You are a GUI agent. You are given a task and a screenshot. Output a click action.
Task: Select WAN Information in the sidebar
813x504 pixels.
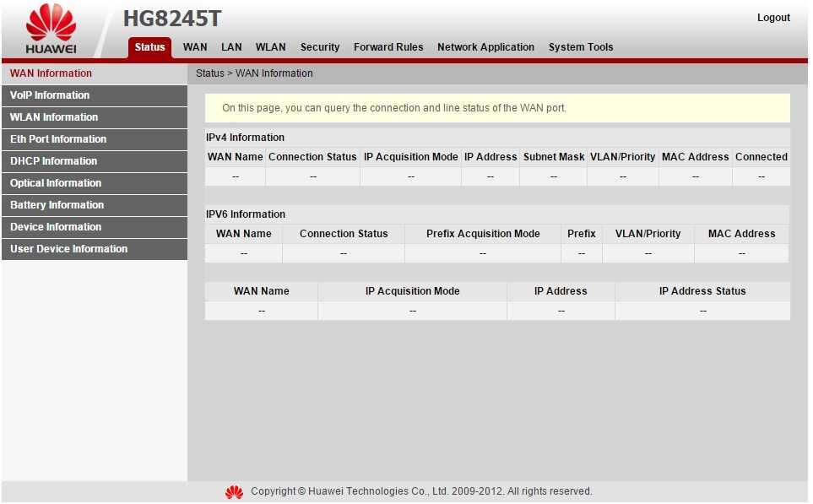coord(95,73)
